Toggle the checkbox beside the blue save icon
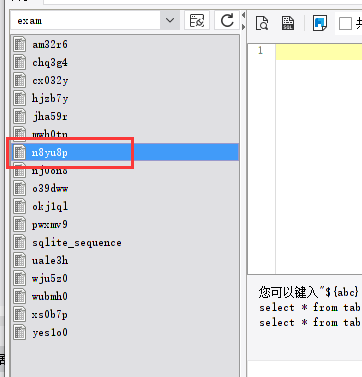 pyautogui.click(x=345, y=24)
